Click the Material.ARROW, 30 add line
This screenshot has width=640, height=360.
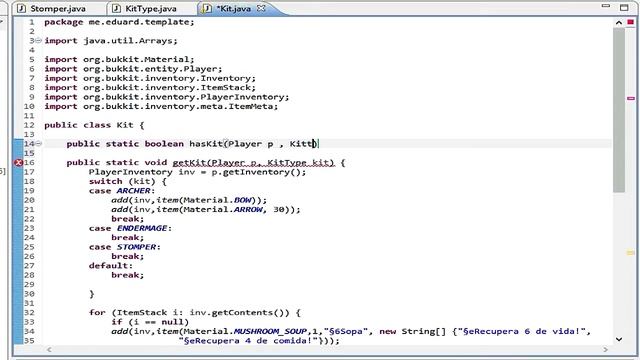click(x=206, y=210)
